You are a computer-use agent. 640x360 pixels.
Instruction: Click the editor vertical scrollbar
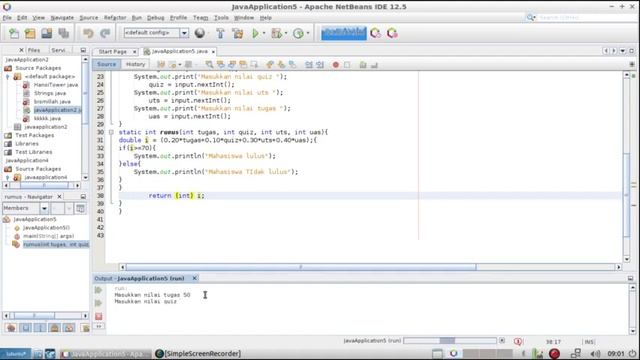coord(627,194)
